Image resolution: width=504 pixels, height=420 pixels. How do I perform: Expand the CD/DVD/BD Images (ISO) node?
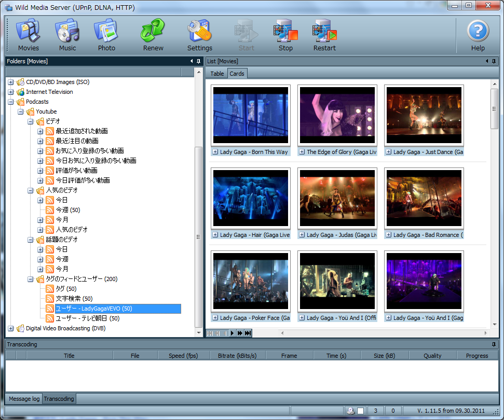tap(10, 82)
